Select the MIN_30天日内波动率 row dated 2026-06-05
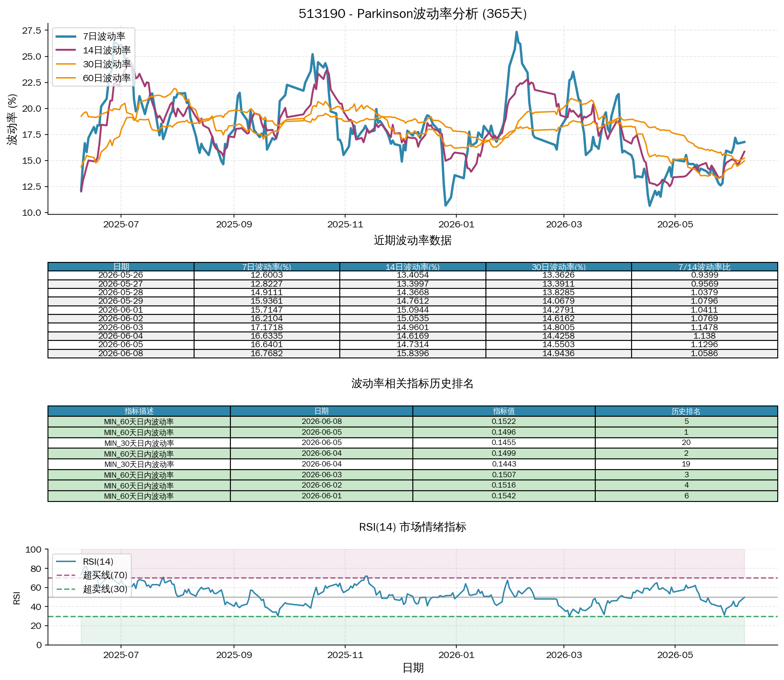This screenshot has width=784, height=680. pyautogui.click(x=413, y=443)
